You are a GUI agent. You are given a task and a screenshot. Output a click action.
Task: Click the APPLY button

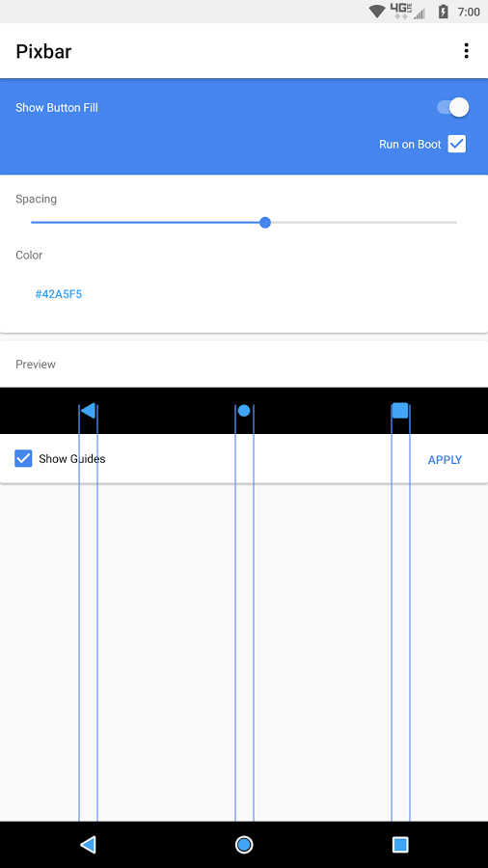(x=445, y=459)
